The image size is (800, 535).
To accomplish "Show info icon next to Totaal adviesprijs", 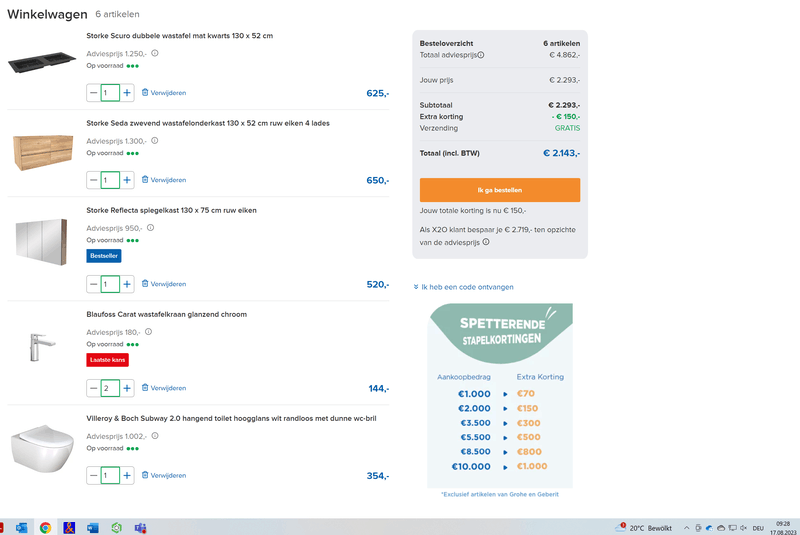I will click(481, 55).
